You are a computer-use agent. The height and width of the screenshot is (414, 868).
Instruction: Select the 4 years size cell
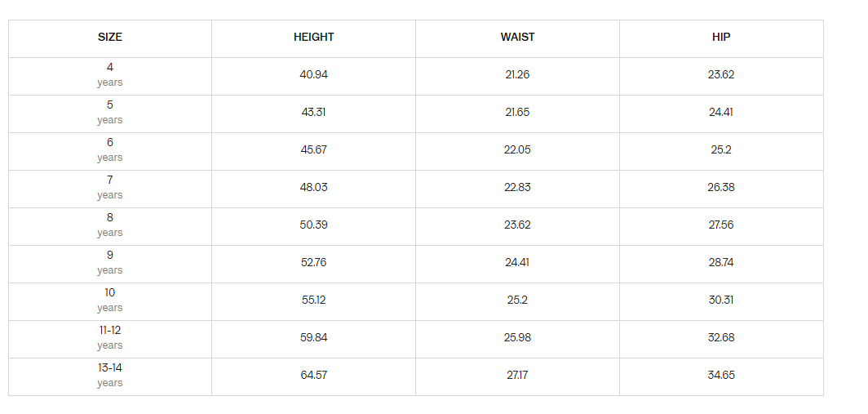pyautogui.click(x=109, y=75)
